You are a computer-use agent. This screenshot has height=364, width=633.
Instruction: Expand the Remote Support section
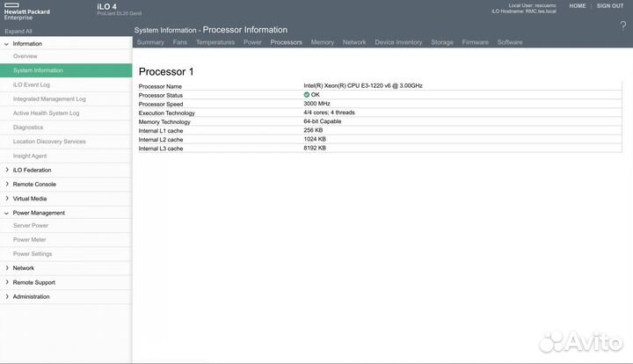click(7, 282)
